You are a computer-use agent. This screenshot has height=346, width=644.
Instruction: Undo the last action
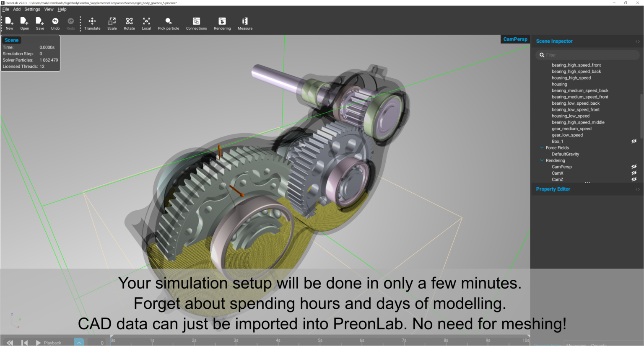pos(55,23)
